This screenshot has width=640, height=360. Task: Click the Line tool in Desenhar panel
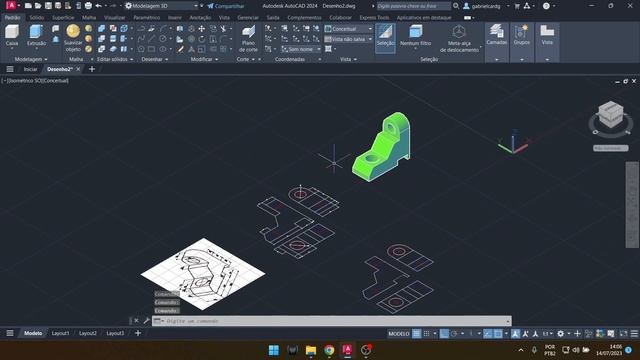pyautogui.click(x=151, y=39)
